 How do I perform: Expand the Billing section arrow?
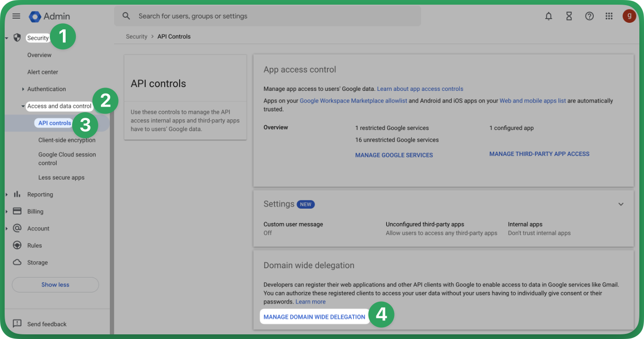7,211
